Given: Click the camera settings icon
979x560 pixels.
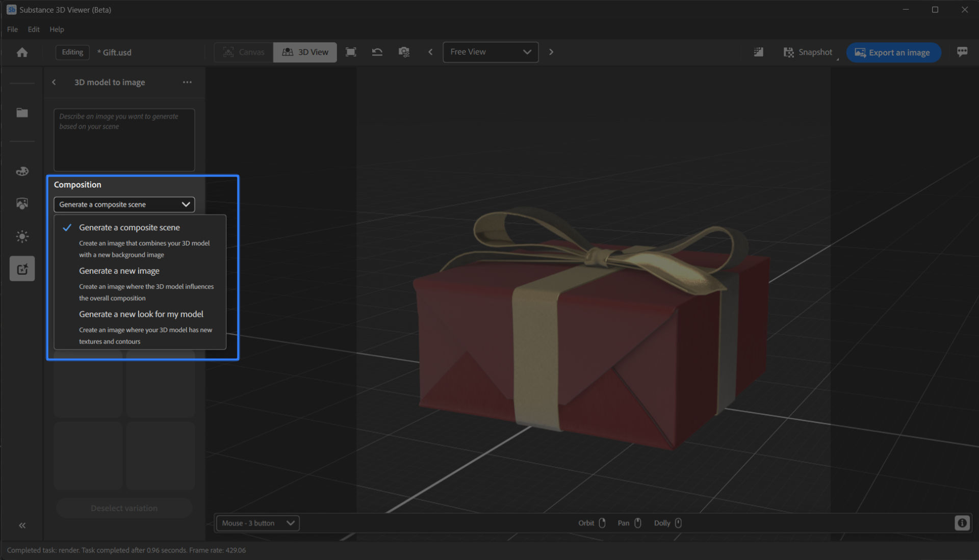Looking at the screenshot, I should [404, 52].
